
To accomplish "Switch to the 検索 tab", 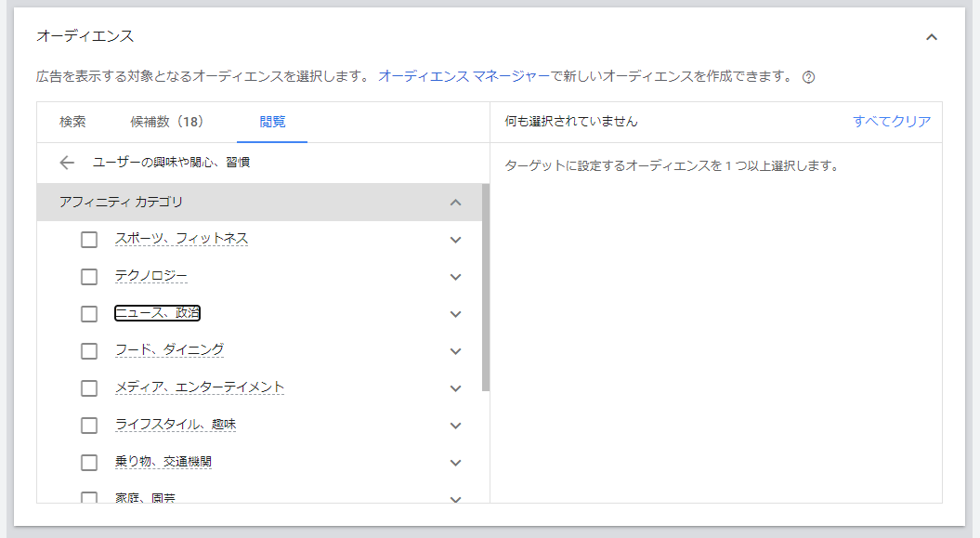I will point(72,122).
